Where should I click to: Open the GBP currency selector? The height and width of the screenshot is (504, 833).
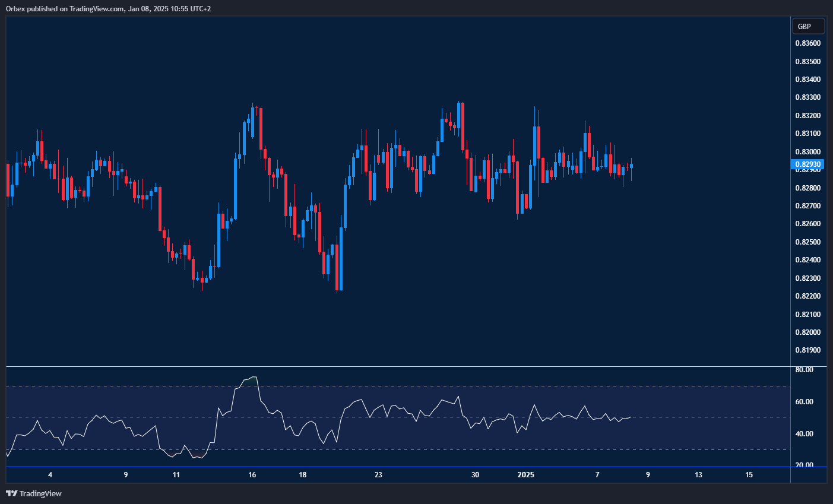point(807,27)
